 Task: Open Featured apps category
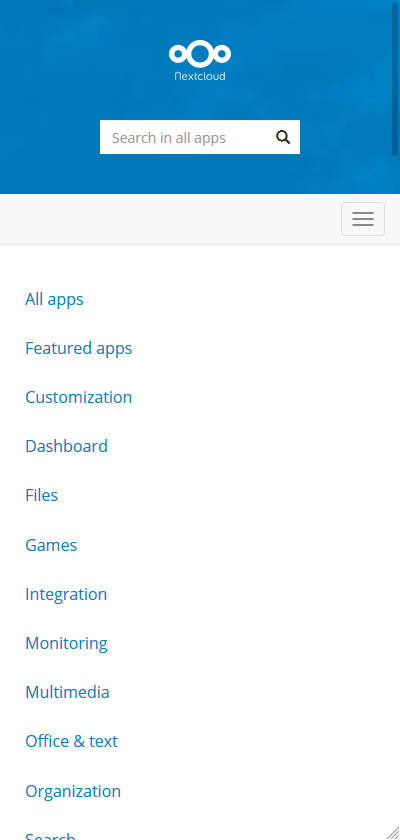(x=78, y=348)
